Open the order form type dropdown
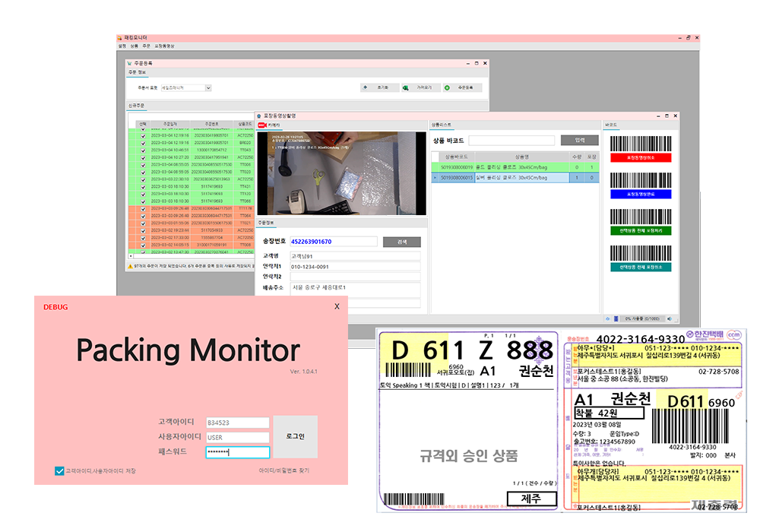This screenshot has height=532, width=760. [x=208, y=87]
